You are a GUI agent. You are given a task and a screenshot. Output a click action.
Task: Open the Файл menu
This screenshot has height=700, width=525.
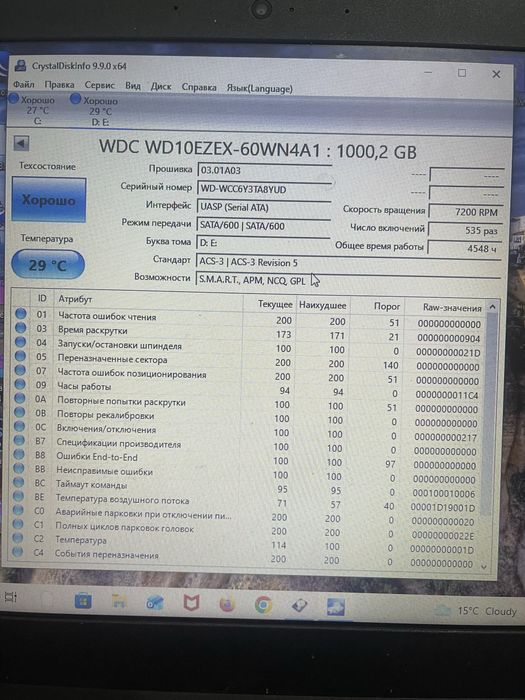23,84
